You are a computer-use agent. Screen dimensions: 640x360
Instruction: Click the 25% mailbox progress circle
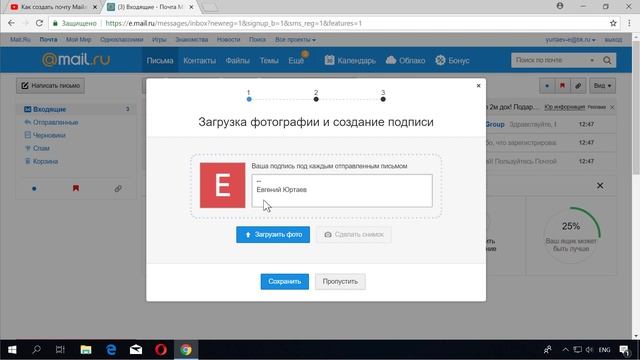click(x=571, y=235)
